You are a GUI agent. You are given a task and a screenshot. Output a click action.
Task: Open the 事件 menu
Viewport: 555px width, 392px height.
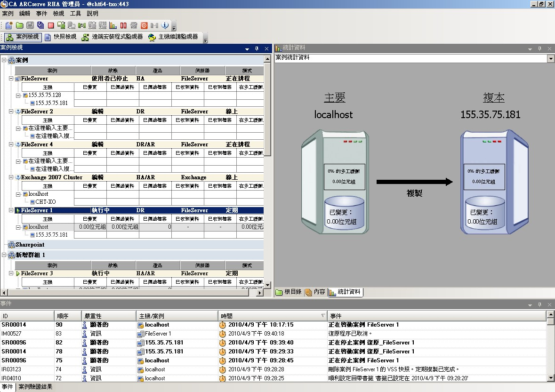point(42,14)
